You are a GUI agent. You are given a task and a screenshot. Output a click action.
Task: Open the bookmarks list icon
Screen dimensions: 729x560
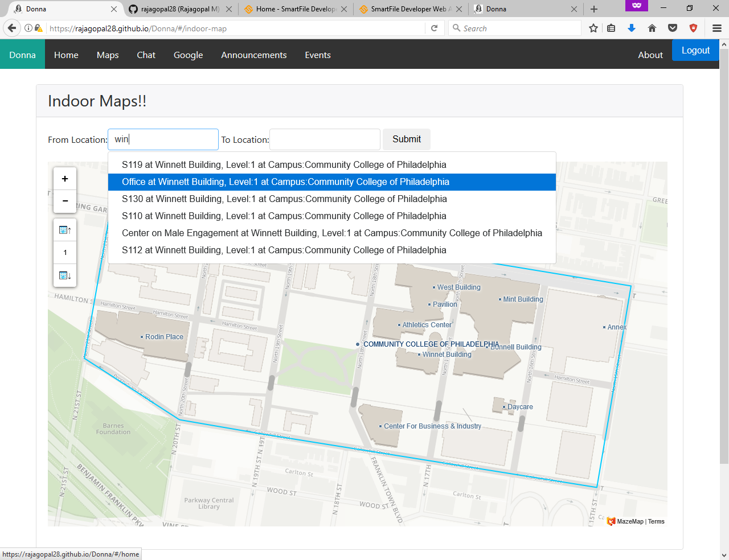(x=611, y=28)
